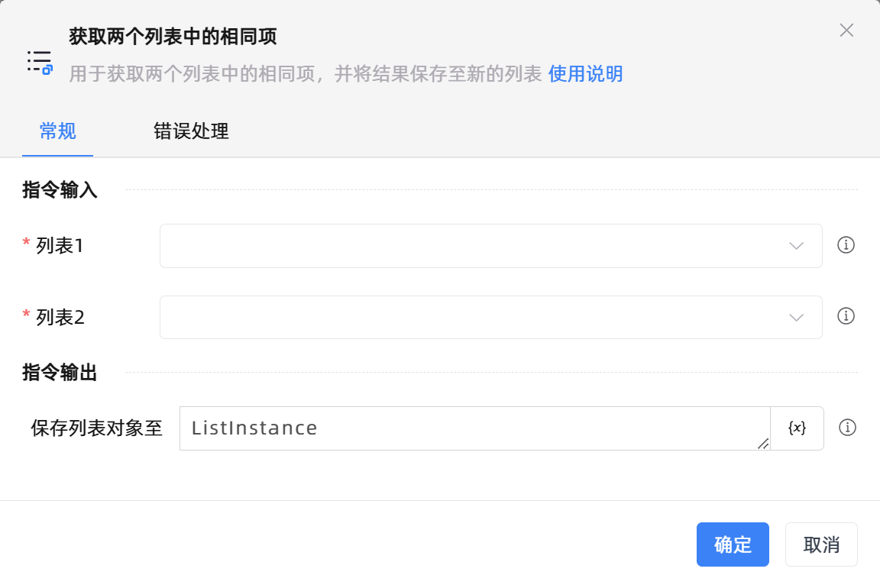This screenshot has width=880, height=588.
Task: Cancel the dialog with 取消
Action: pyautogui.click(x=821, y=544)
